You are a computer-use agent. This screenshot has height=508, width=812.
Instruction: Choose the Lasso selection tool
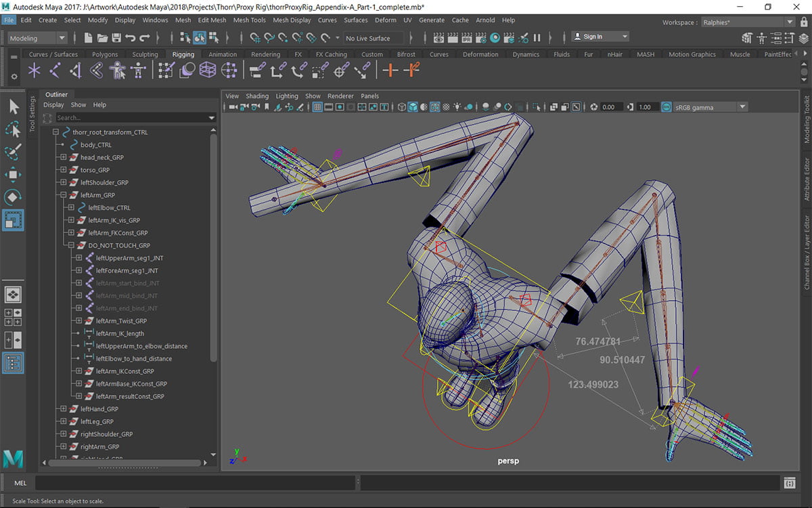click(13, 129)
